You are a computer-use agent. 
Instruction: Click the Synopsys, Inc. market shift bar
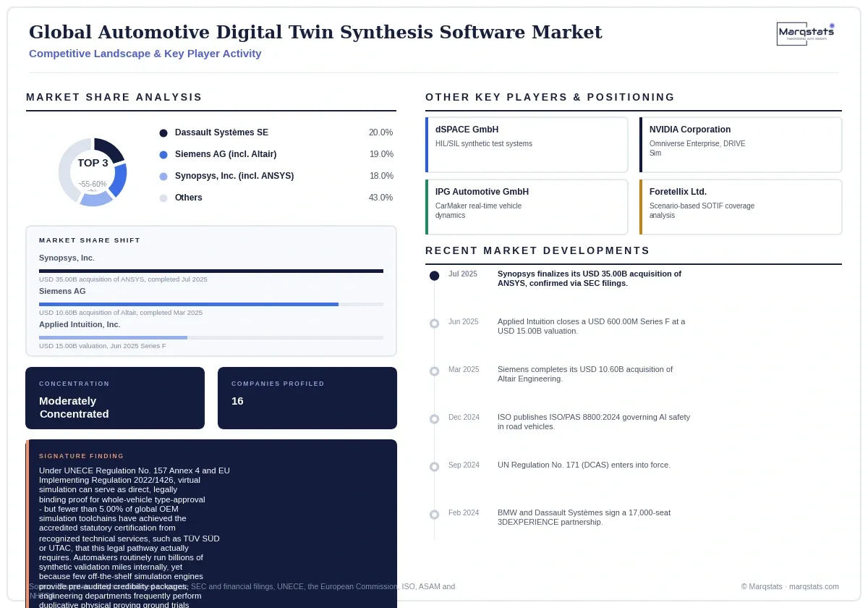point(211,271)
